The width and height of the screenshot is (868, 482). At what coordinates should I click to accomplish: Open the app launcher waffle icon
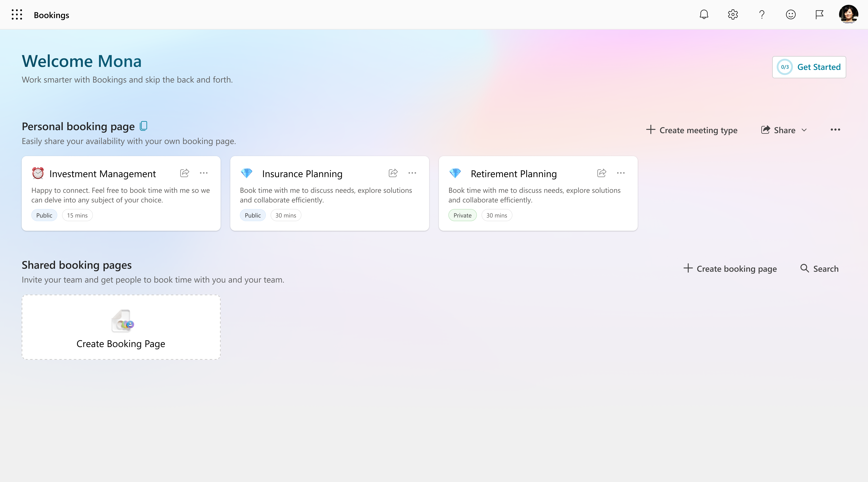pos(17,14)
